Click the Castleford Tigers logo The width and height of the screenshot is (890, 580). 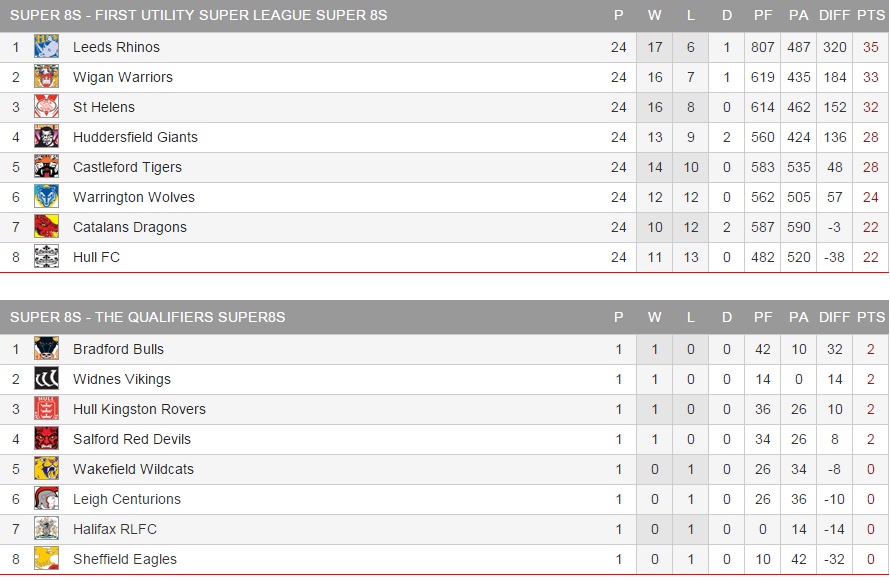pos(46,167)
